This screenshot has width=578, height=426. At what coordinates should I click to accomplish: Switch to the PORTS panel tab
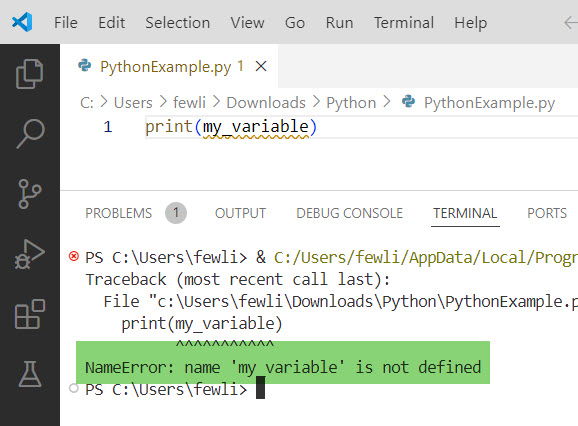pos(547,213)
